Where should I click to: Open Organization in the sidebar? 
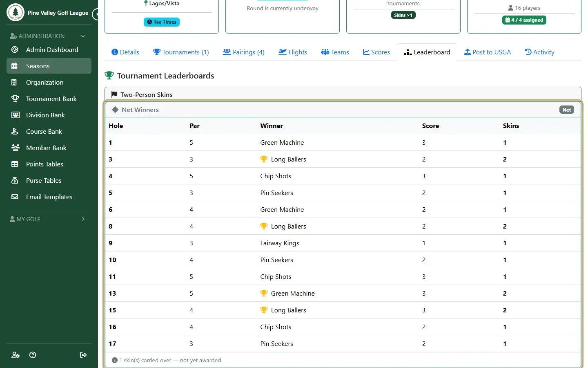click(49, 82)
